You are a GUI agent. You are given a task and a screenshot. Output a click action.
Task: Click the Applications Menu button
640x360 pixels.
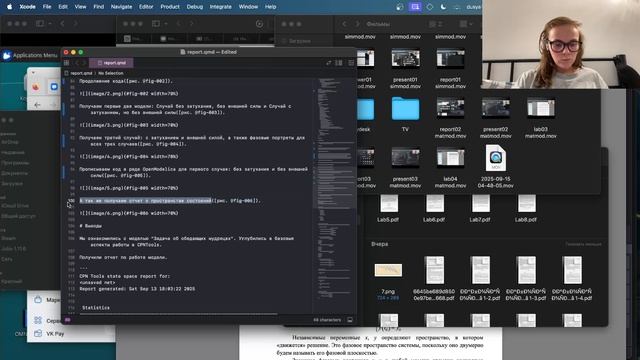29,55
